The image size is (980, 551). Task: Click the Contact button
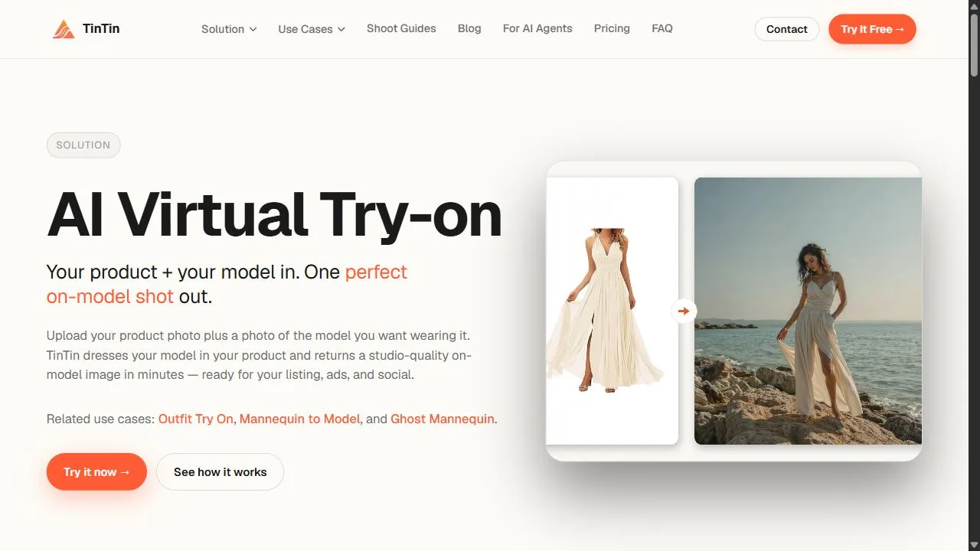[787, 29]
